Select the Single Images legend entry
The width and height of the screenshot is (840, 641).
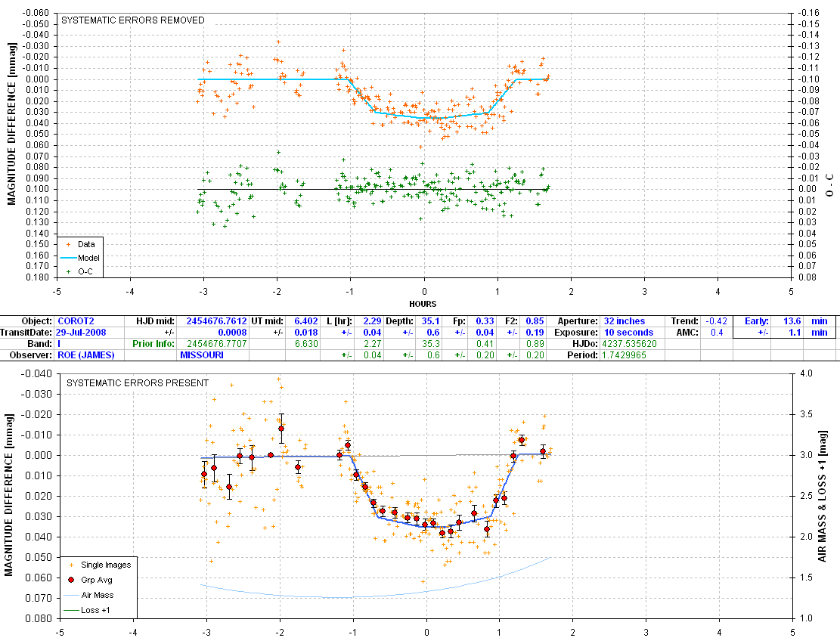100,565
